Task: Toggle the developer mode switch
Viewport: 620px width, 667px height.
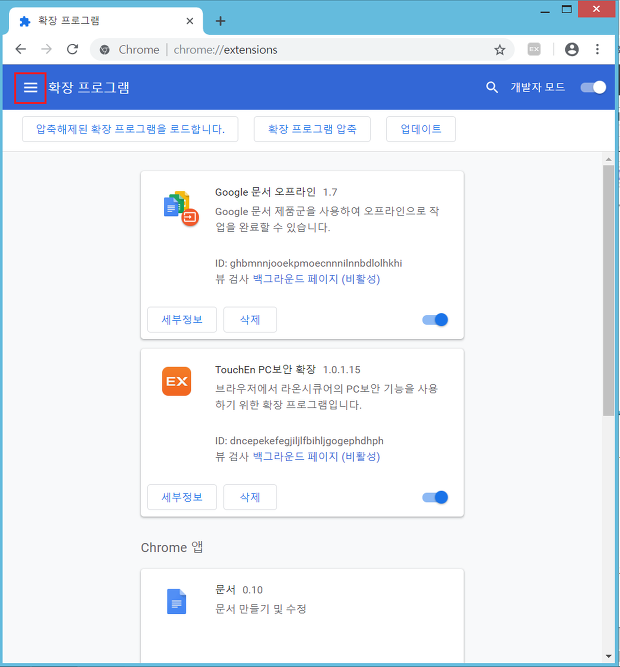Action: click(593, 87)
